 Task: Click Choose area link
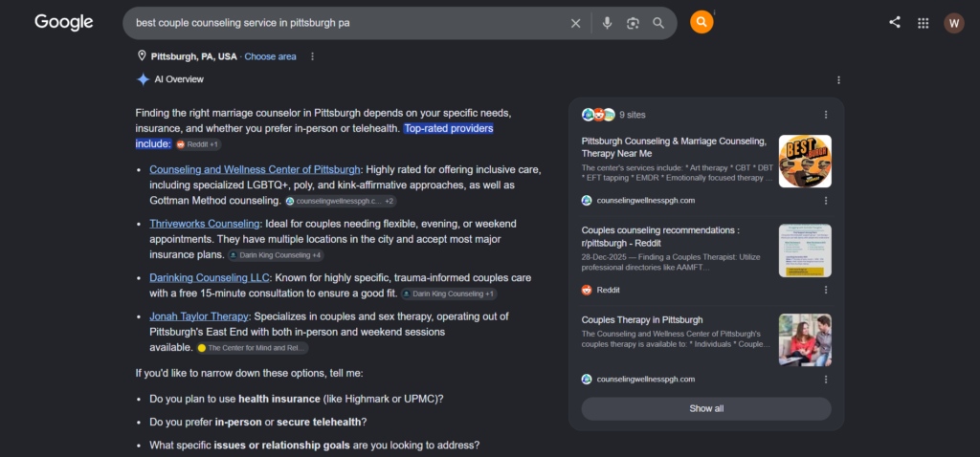[x=270, y=56]
